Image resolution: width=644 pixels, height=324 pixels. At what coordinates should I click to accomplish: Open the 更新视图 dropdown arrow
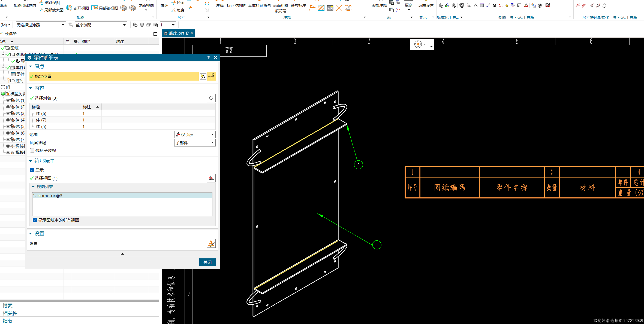pos(146,10)
